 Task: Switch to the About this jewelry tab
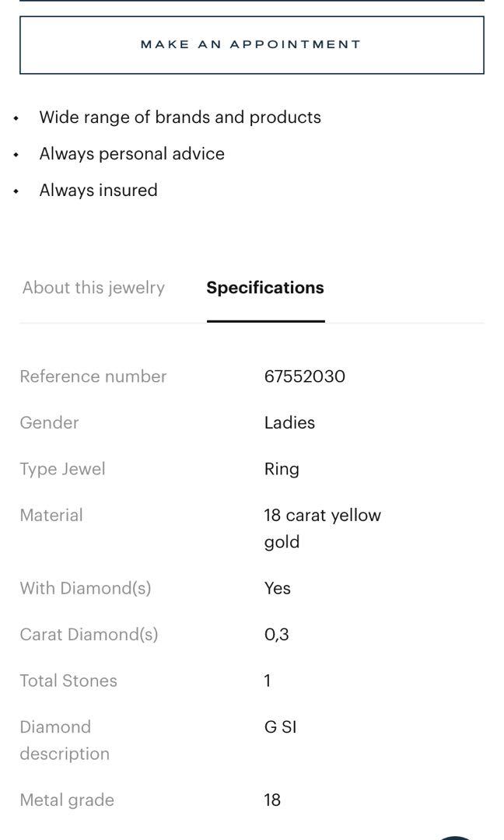pyautogui.click(x=93, y=288)
